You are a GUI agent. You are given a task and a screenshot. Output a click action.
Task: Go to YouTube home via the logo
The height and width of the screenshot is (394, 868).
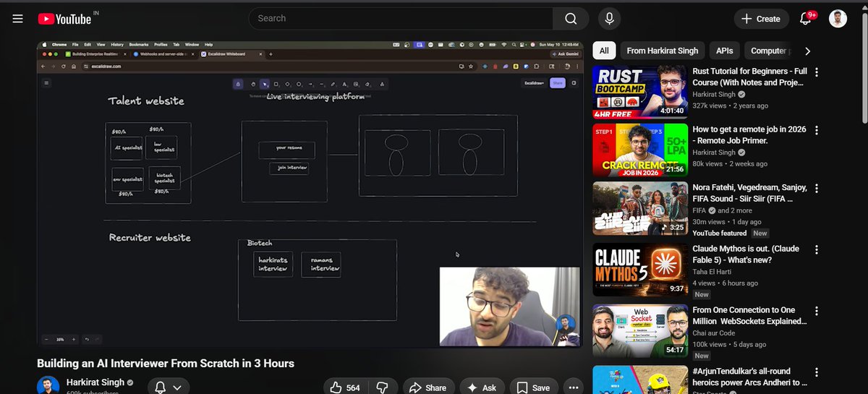click(65, 19)
